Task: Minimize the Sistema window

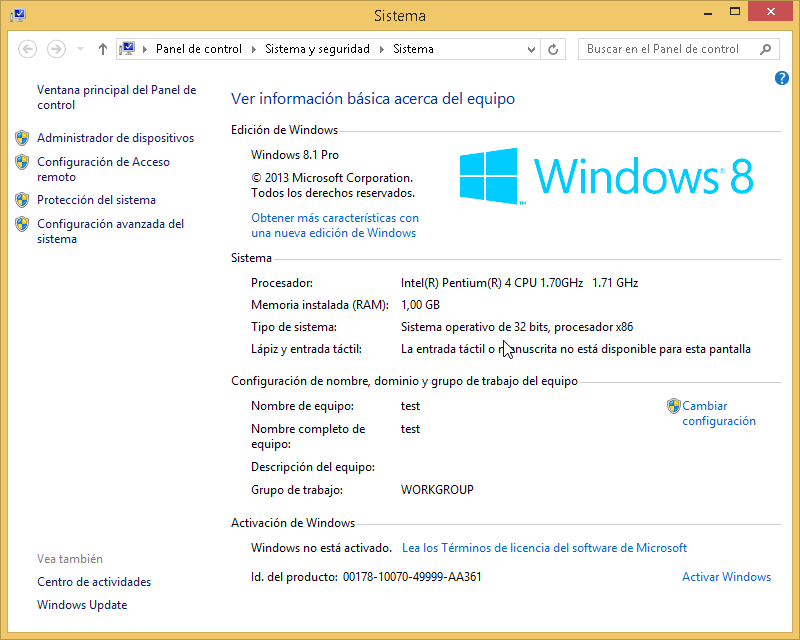Action: point(708,13)
